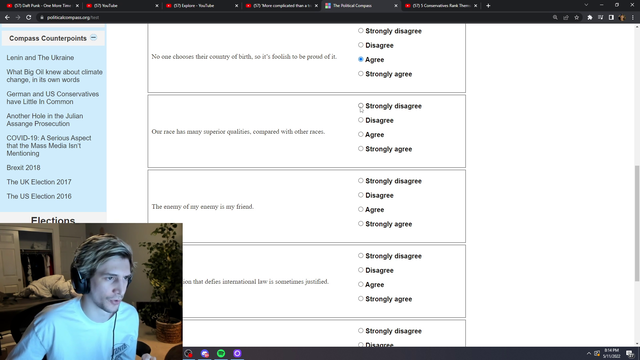This screenshot has height=360, width=640.
Task: Click the browser forward arrow
Action: [18, 18]
